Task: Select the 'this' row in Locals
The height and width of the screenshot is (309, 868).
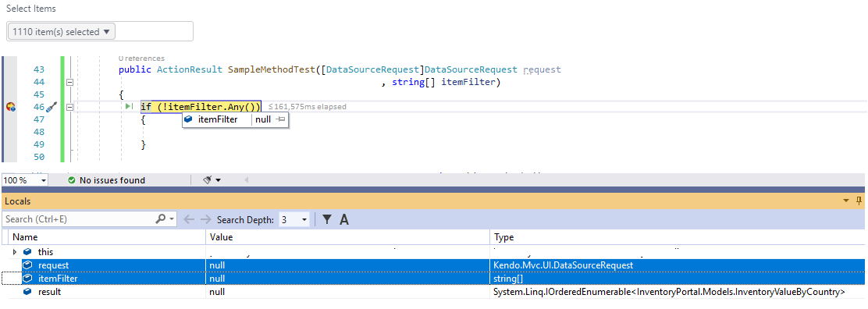Action: (433, 253)
